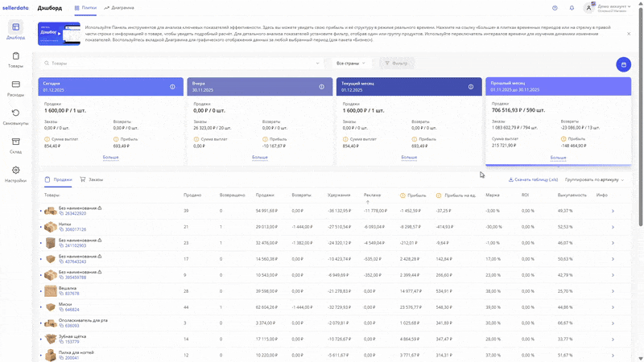Image resolution: width=644 pixels, height=362 pixels.
Task: Switch to the Диаграмма tab
Action: coord(119,8)
